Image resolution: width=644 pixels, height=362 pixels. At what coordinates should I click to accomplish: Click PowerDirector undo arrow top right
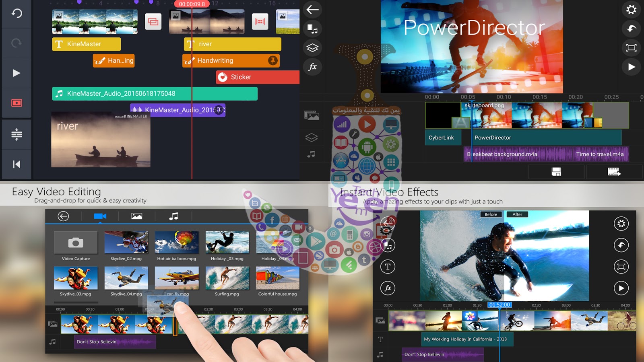pyautogui.click(x=631, y=29)
